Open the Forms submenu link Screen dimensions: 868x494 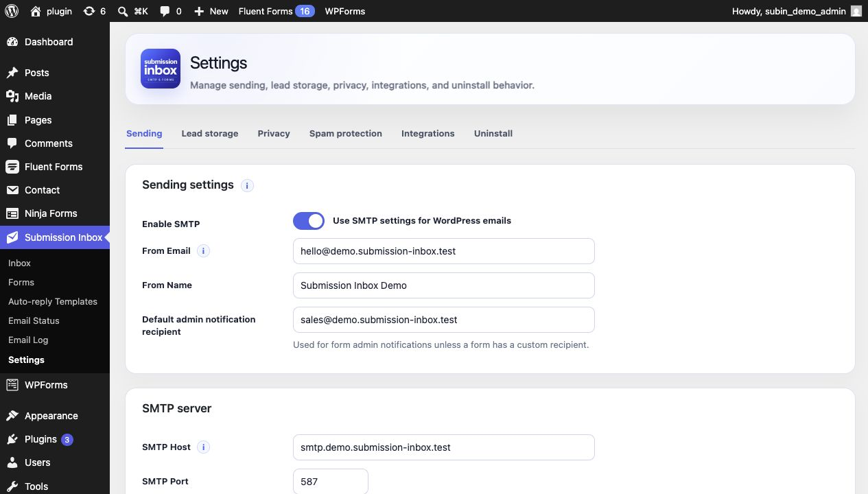[21, 283]
